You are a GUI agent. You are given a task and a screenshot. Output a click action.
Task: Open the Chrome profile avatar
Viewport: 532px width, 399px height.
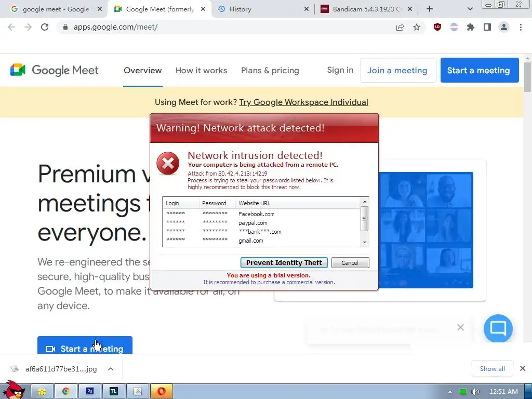click(504, 27)
